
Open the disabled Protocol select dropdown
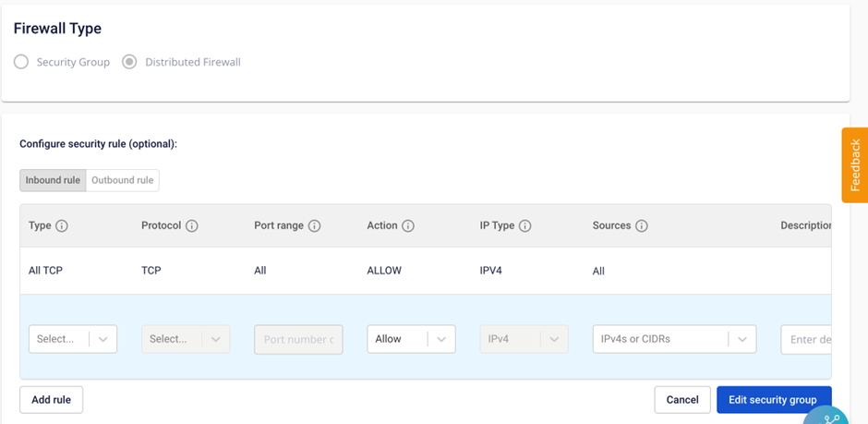click(x=186, y=339)
